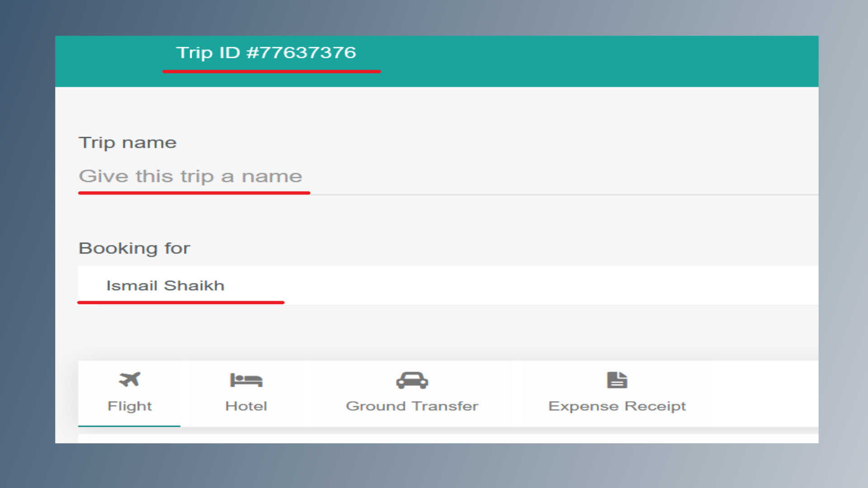Select the Flight tab label
The image size is (868, 488).
click(x=130, y=406)
